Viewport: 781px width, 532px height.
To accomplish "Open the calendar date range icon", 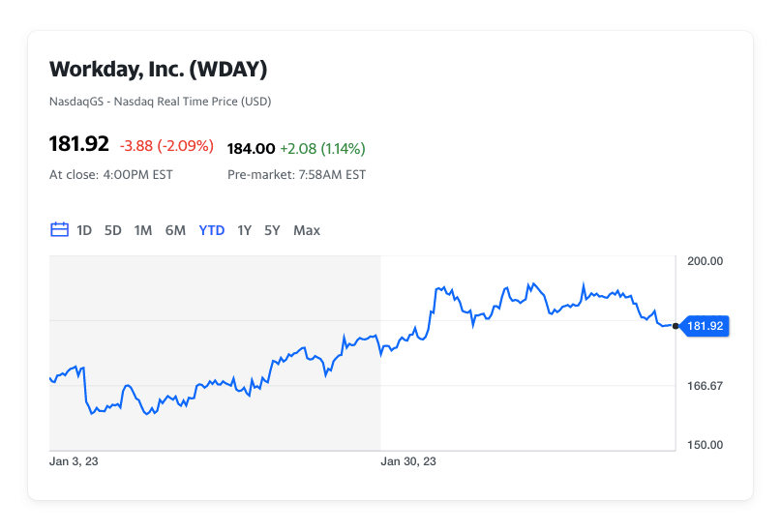I will [59, 229].
